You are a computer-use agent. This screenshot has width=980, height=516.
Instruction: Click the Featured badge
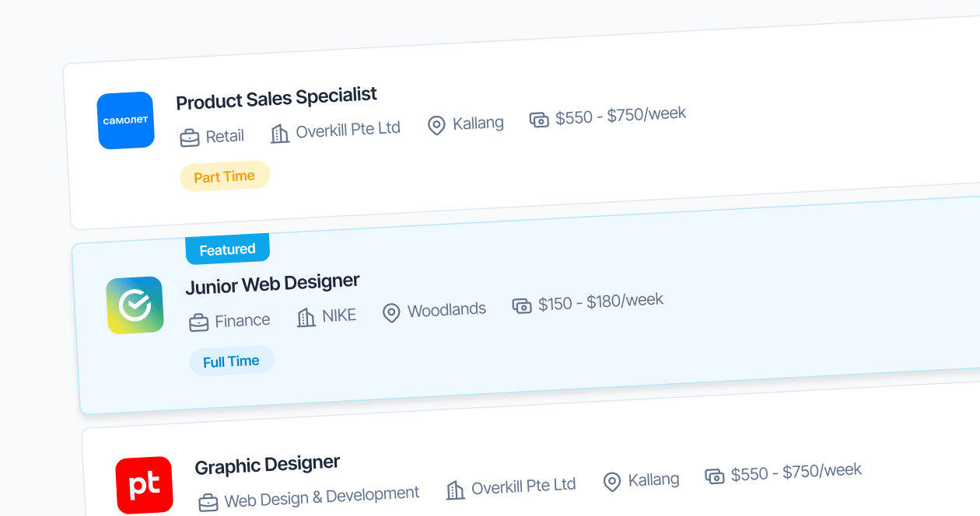pos(227,249)
